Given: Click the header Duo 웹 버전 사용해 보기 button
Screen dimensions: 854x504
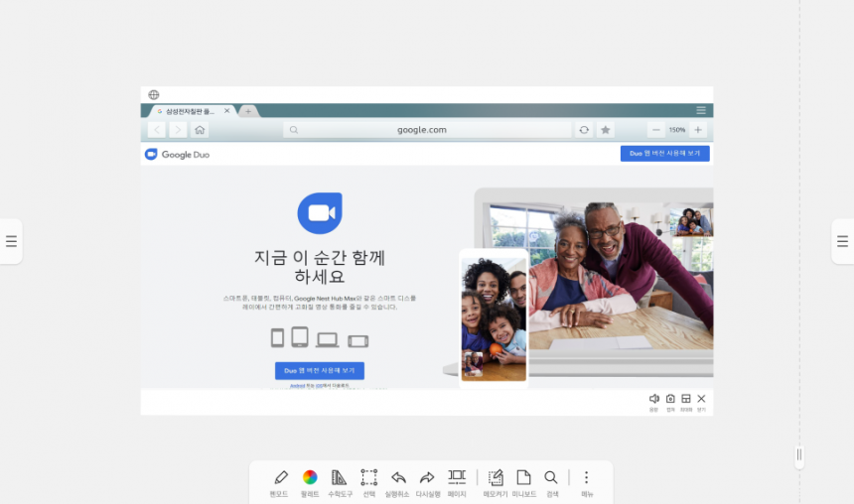Looking at the screenshot, I should pyautogui.click(x=664, y=154).
